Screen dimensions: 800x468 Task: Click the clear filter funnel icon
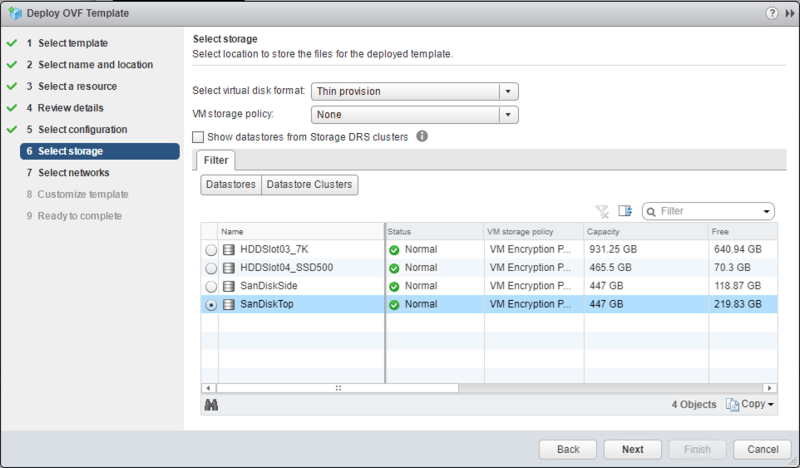602,211
